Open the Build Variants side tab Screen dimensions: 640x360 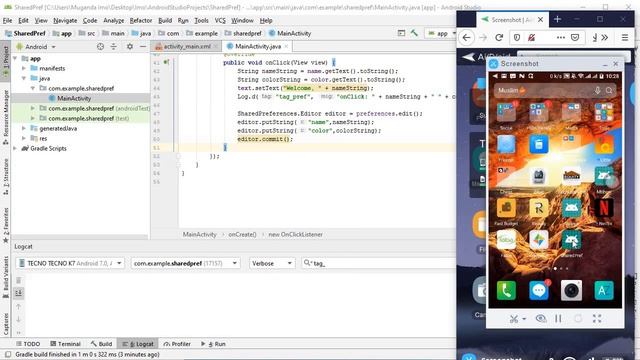6,278
